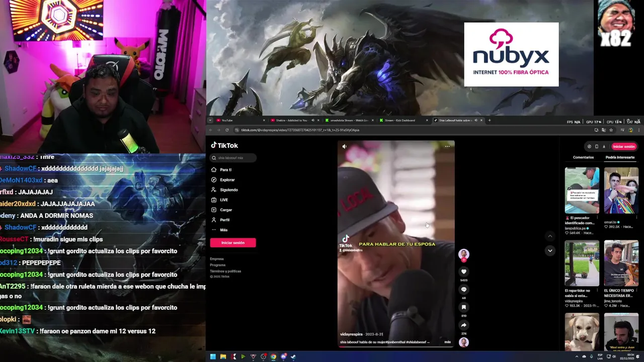Open the sound avatar below share count
644x362 pixels.
coord(464,342)
